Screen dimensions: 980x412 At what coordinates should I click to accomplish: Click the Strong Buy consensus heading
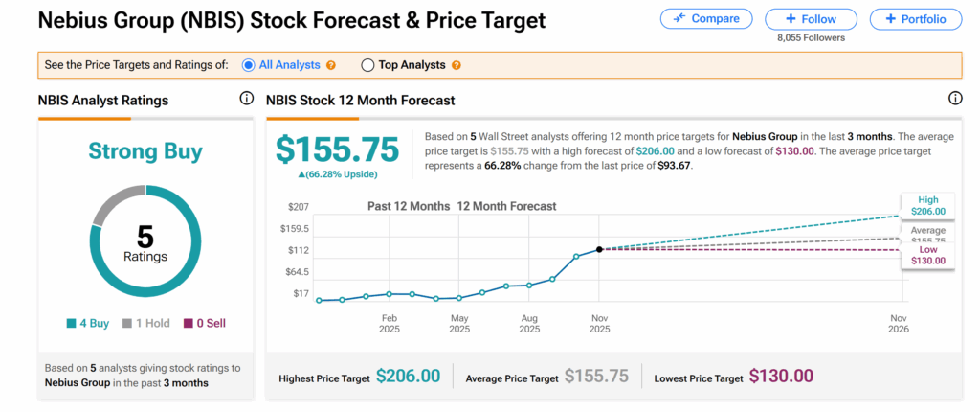pyautogui.click(x=145, y=151)
